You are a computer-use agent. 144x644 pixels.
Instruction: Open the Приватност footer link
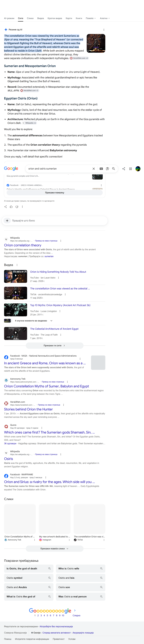coord(59,639)
